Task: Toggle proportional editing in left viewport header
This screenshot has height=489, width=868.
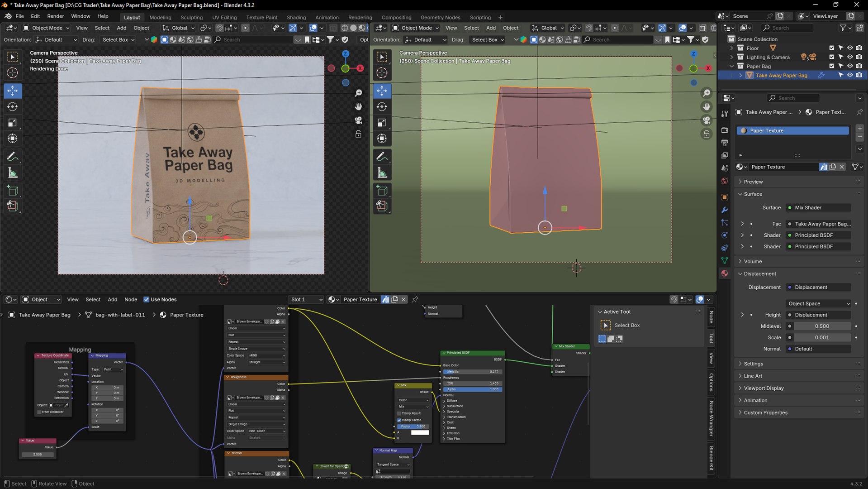Action: [x=245, y=28]
